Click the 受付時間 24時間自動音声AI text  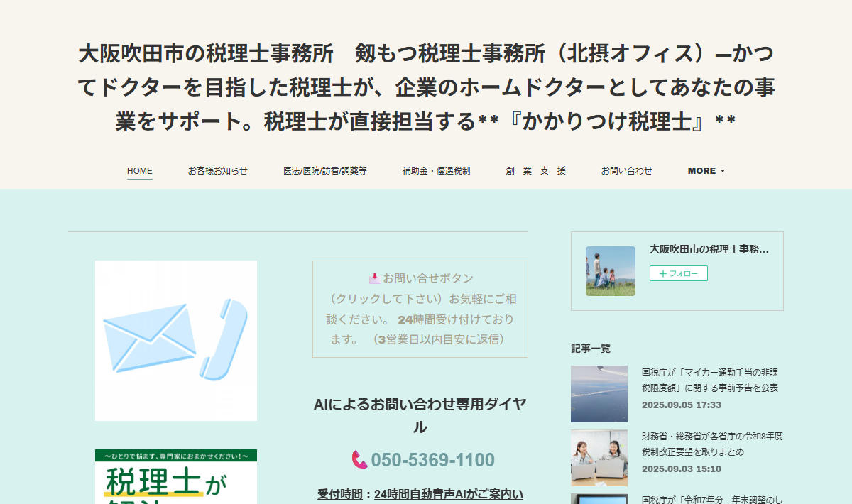pos(420,495)
